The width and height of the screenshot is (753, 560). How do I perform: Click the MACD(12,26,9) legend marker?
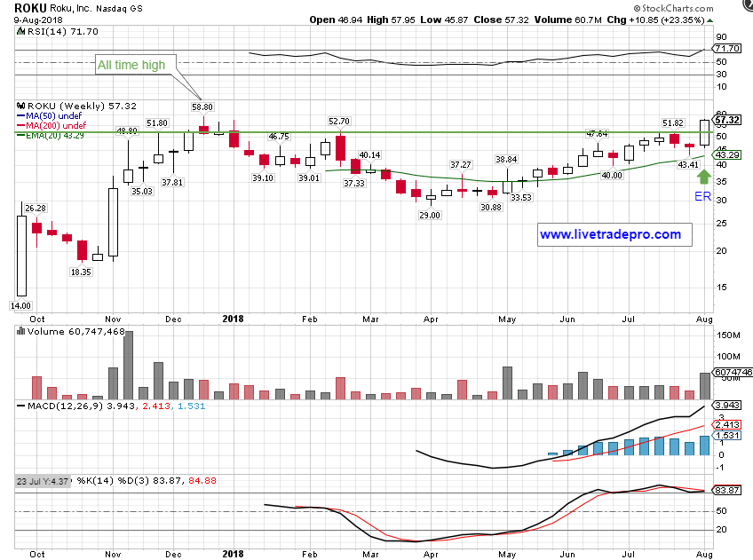(21, 406)
